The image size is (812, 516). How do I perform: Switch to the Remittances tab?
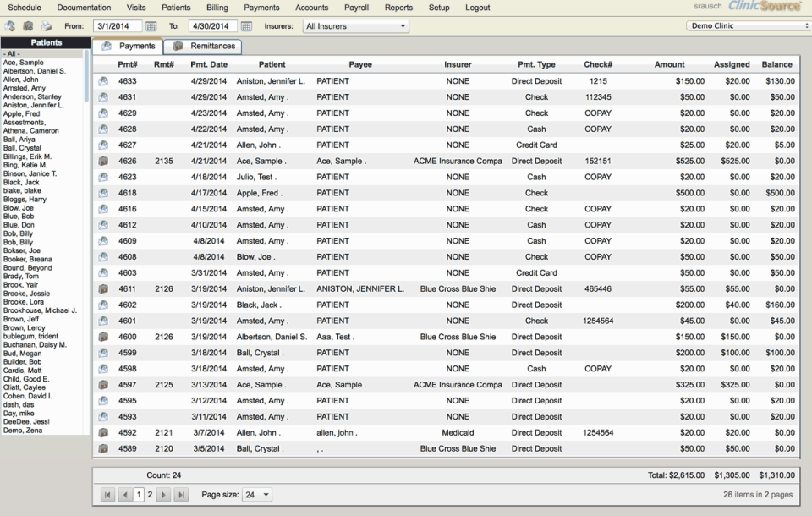click(203, 47)
